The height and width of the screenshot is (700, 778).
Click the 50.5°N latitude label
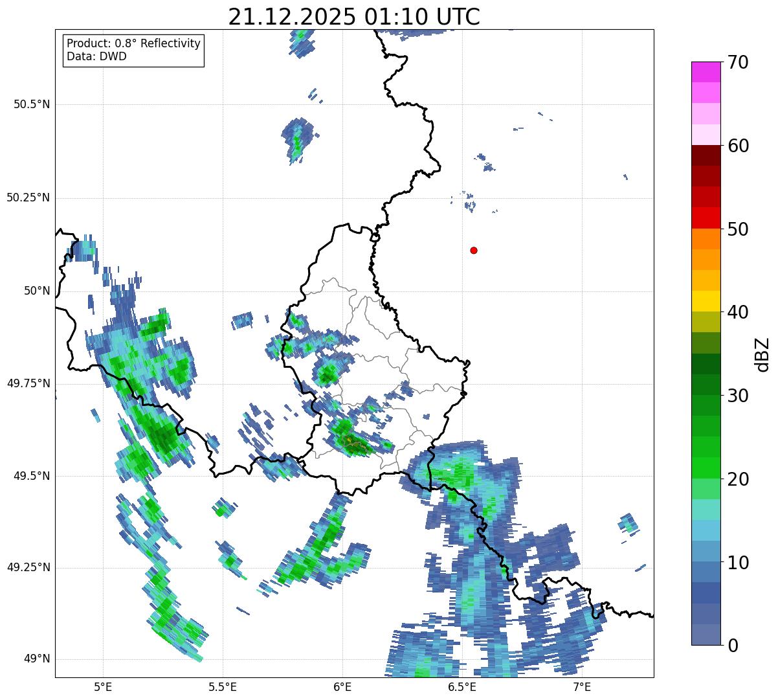coord(32,104)
